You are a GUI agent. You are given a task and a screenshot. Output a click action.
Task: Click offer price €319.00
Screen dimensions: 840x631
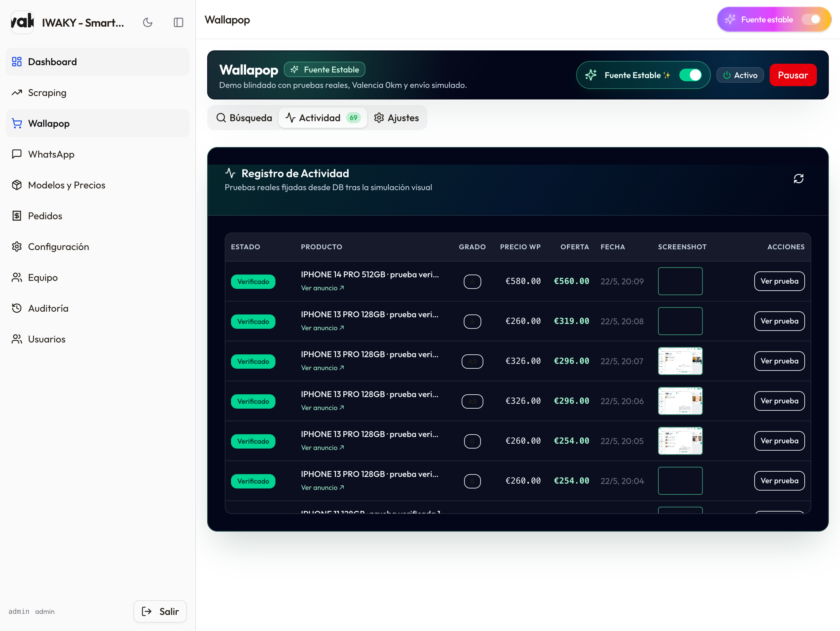572,321
